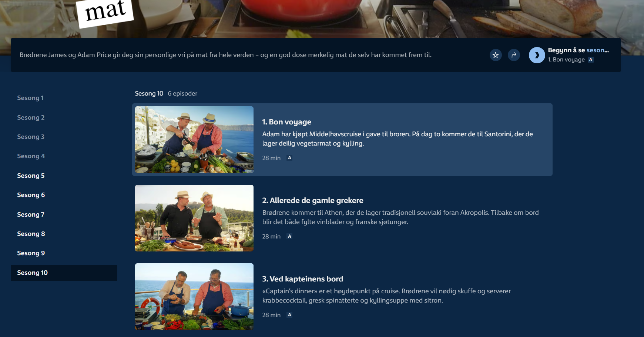The image size is (644, 337).
Task: Open thumbnail for Allerede de gamle grekere
Action: [x=194, y=218]
